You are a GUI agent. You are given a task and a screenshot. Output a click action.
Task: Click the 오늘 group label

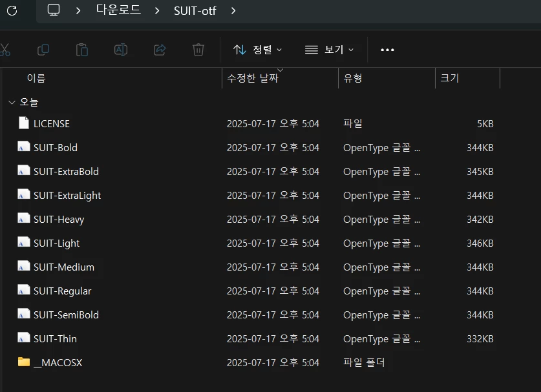(29, 102)
